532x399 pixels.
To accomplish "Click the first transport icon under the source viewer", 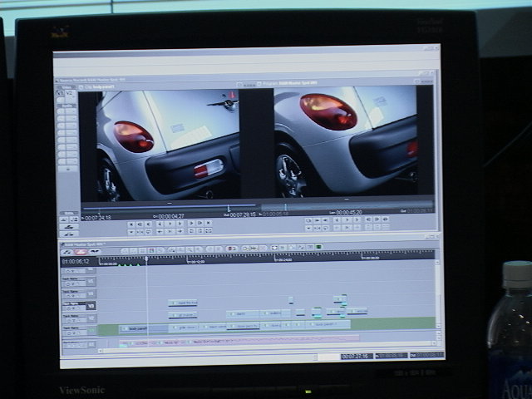I will point(131,223).
